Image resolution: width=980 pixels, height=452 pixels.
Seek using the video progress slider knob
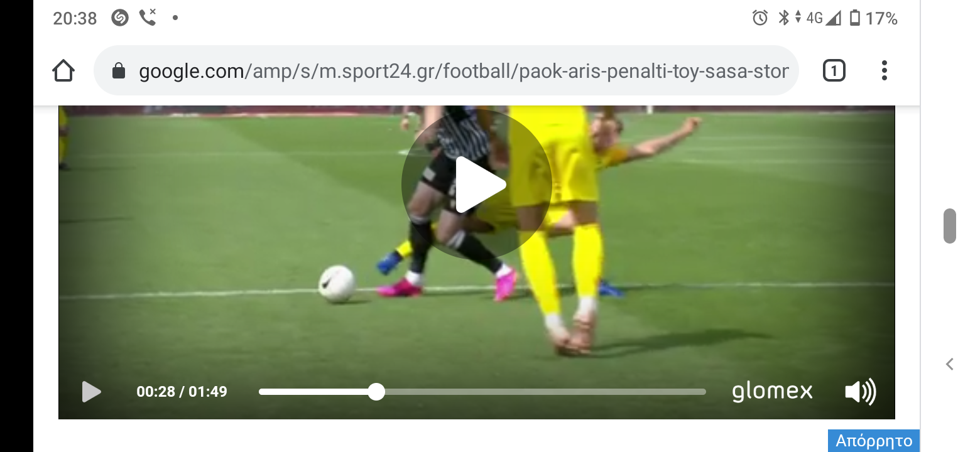tap(376, 392)
